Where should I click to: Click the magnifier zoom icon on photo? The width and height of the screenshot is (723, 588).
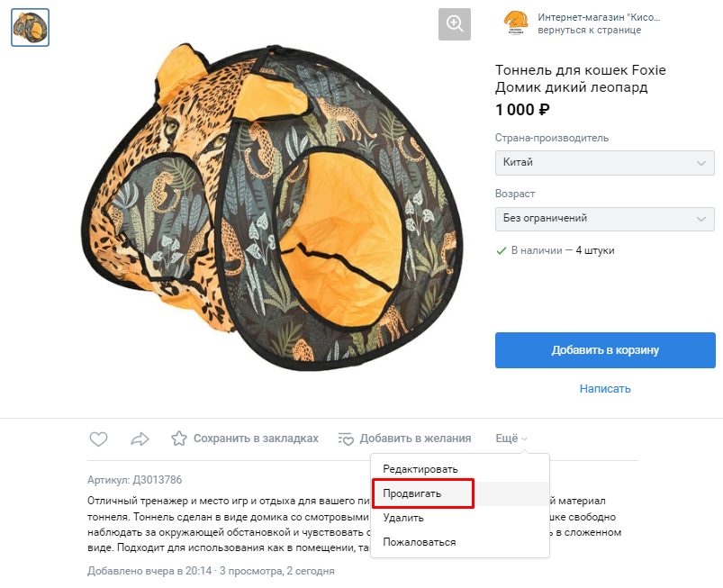tap(455, 24)
